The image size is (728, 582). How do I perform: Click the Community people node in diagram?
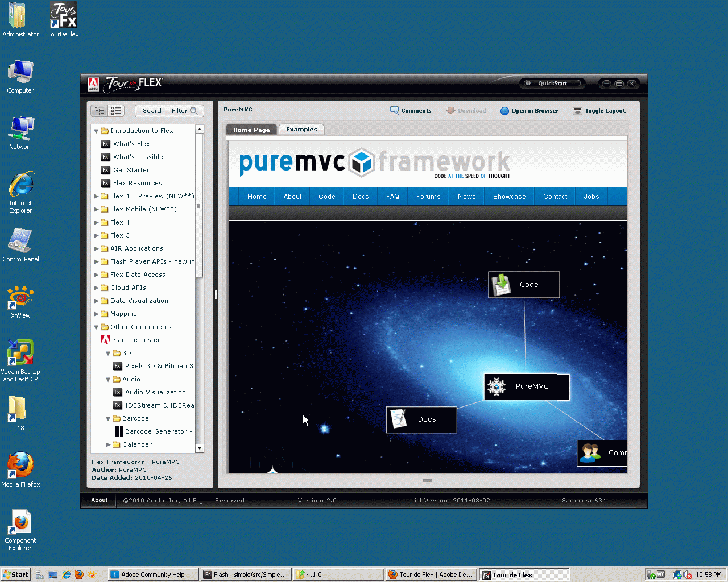point(602,453)
